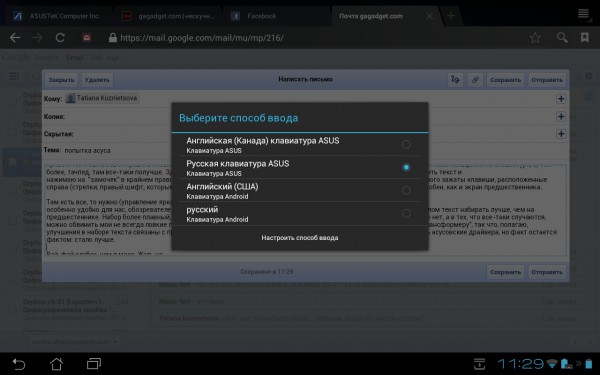Image resolution: width=600 pixels, height=375 pixels.
Task: Tap the battery status icon
Action: tap(589, 364)
